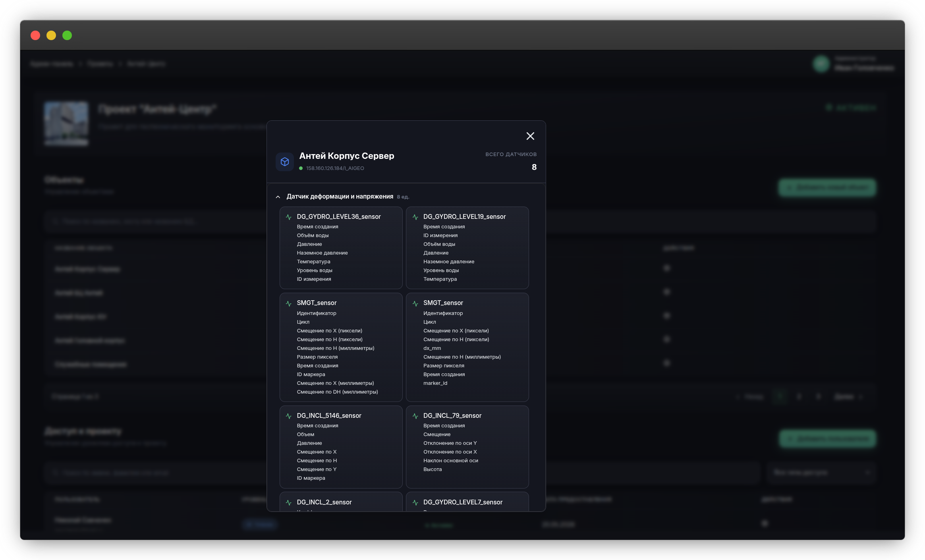Click the pulse icon of the SMGT_sensor card with Смещение по DH

289,303
